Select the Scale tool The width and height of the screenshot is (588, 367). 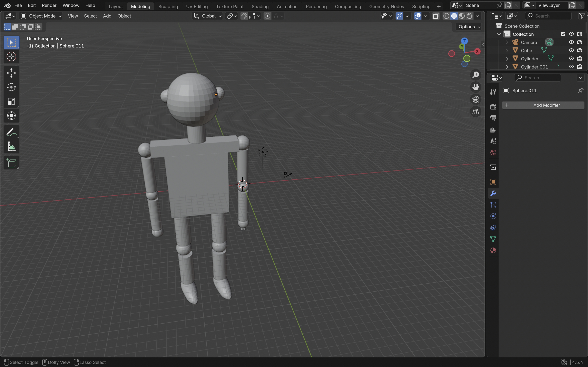(x=11, y=102)
